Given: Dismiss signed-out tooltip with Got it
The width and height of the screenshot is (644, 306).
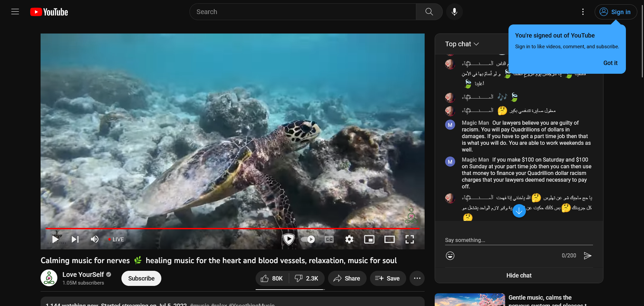Looking at the screenshot, I should click(x=610, y=63).
